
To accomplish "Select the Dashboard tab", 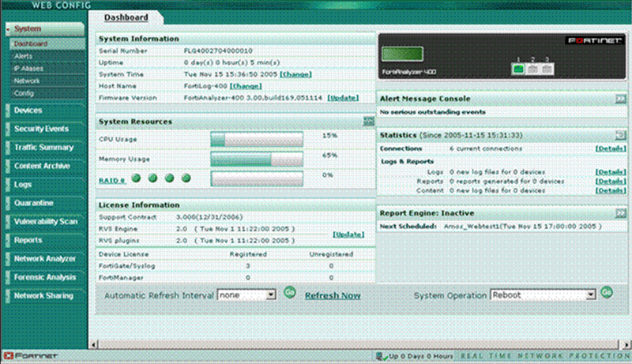I will (126, 17).
